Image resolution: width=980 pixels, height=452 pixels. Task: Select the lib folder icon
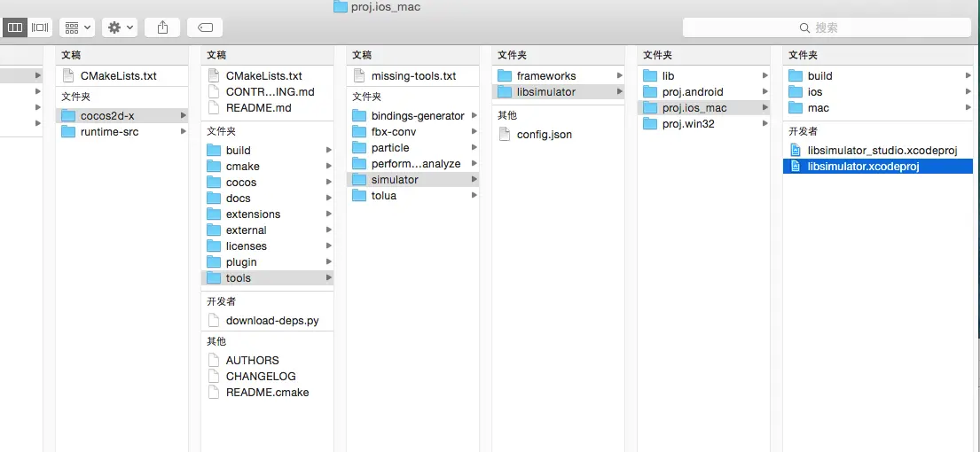pos(651,76)
